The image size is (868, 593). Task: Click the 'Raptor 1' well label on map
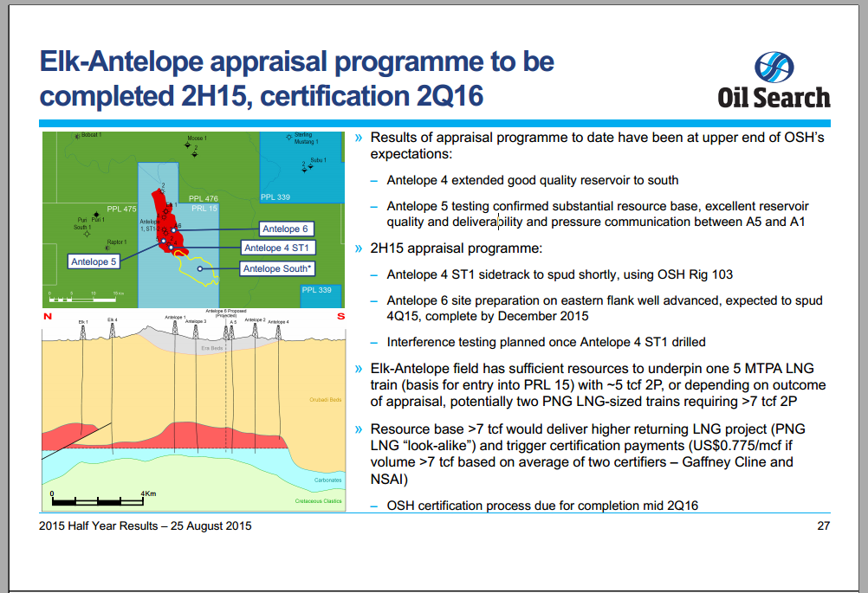[117, 242]
